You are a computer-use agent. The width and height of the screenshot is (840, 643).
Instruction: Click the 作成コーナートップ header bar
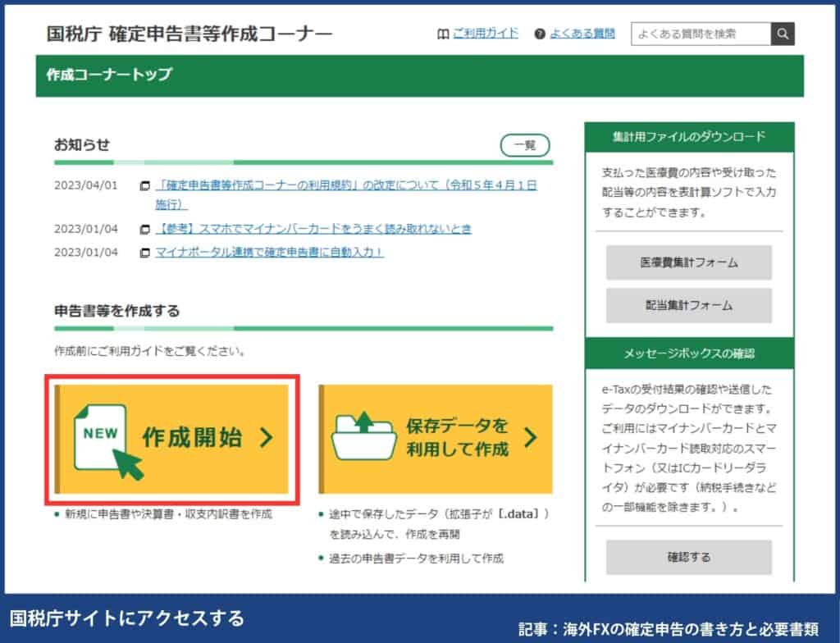point(420,75)
